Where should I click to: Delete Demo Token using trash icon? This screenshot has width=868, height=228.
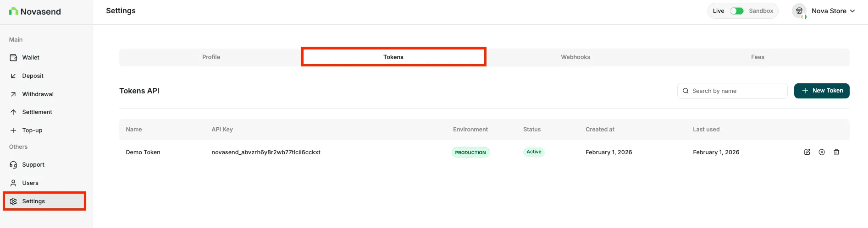click(836, 152)
